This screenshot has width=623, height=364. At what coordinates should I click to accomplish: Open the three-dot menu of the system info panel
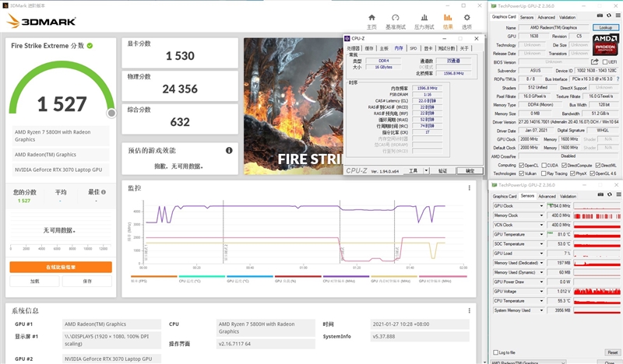point(470,310)
